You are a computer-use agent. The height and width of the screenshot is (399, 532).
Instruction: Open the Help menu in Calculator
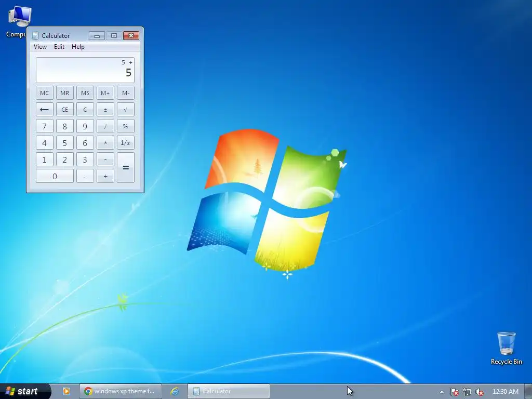pyautogui.click(x=78, y=47)
